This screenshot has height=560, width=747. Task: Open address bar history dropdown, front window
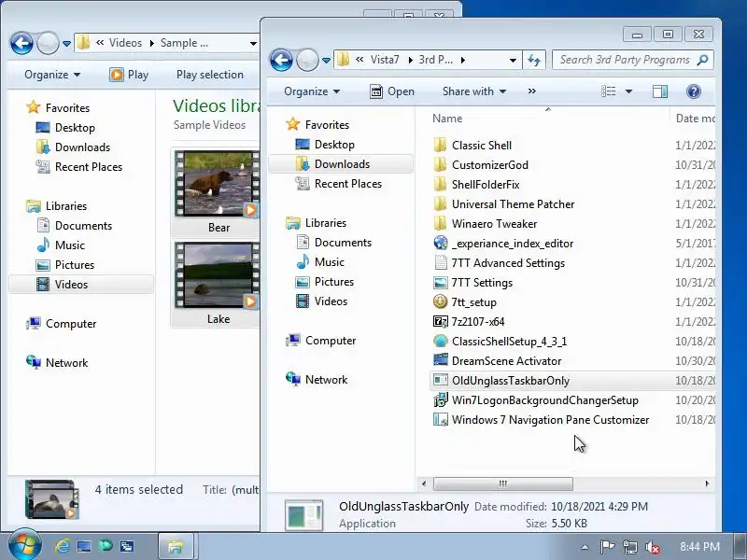[513, 60]
